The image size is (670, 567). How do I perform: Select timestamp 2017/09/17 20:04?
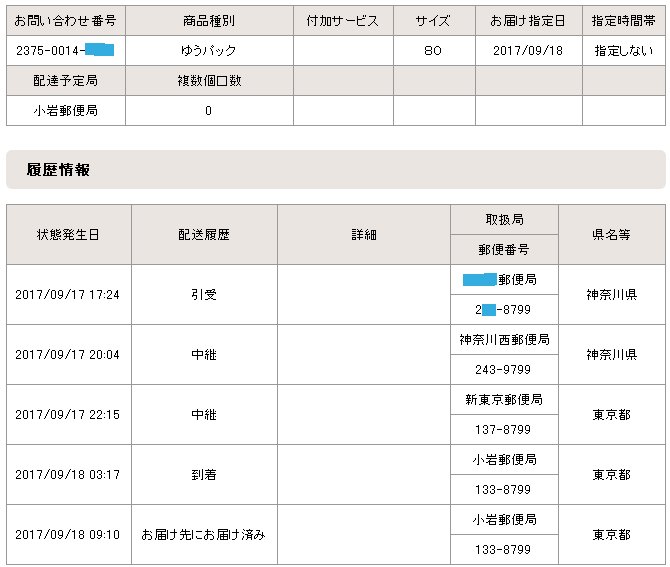coord(68,355)
